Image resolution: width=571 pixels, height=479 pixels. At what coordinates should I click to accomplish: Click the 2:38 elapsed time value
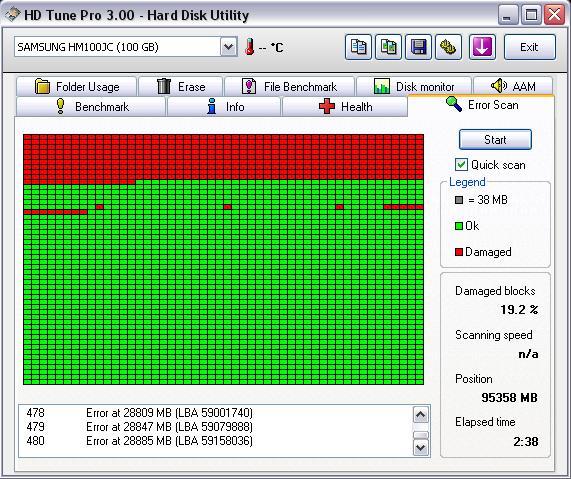[526, 442]
